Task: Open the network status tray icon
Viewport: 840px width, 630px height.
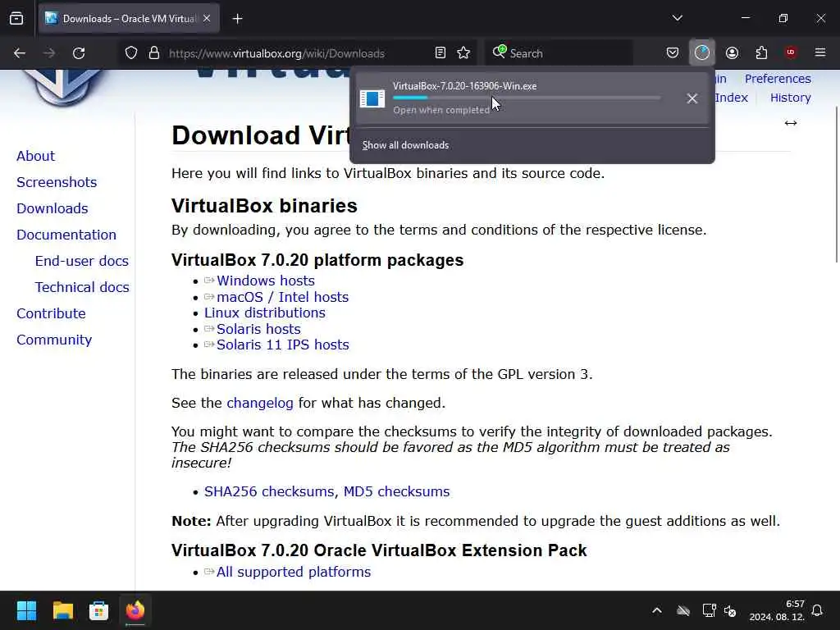Action: pyautogui.click(x=709, y=610)
